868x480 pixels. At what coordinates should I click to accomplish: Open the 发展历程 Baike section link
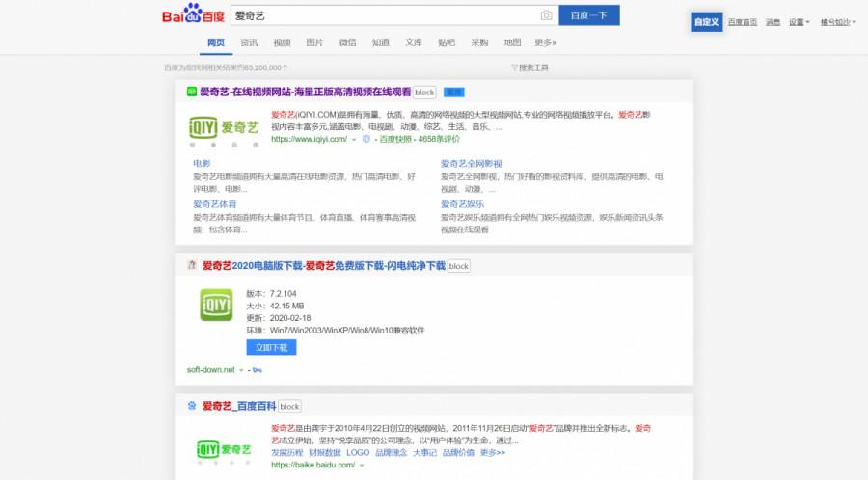[286, 452]
